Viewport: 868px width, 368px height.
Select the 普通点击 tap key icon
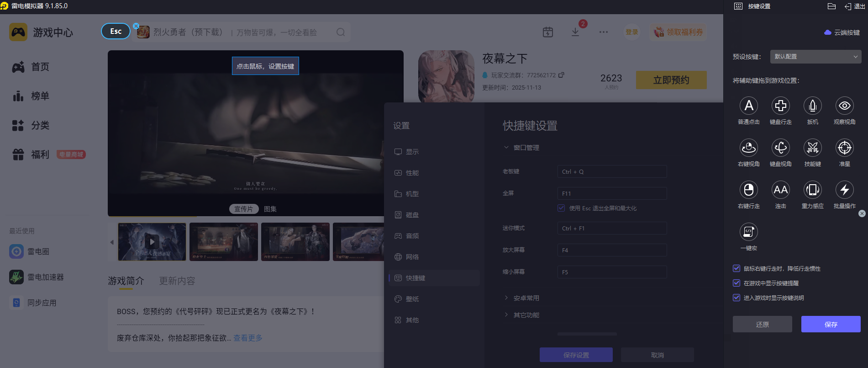point(748,106)
